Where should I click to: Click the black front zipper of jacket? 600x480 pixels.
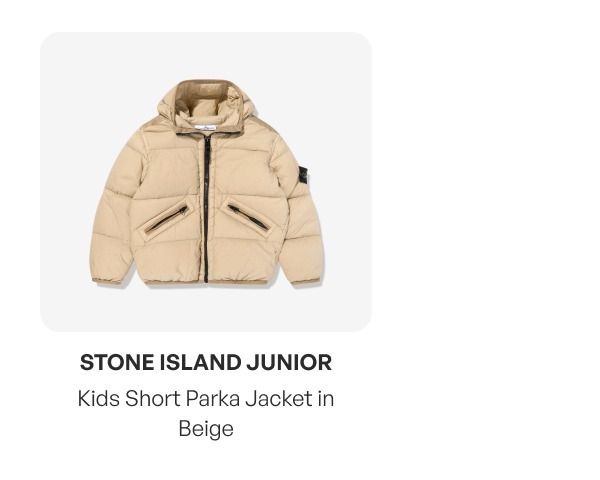pyautogui.click(x=207, y=209)
